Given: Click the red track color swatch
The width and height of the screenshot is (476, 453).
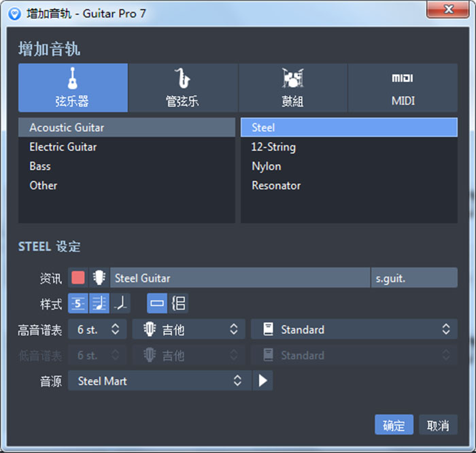Looking at the screenshot, I should pos(78,278).
